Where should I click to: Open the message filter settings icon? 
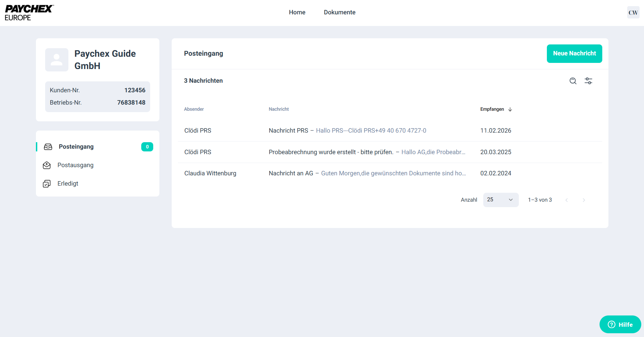point(588,81)
